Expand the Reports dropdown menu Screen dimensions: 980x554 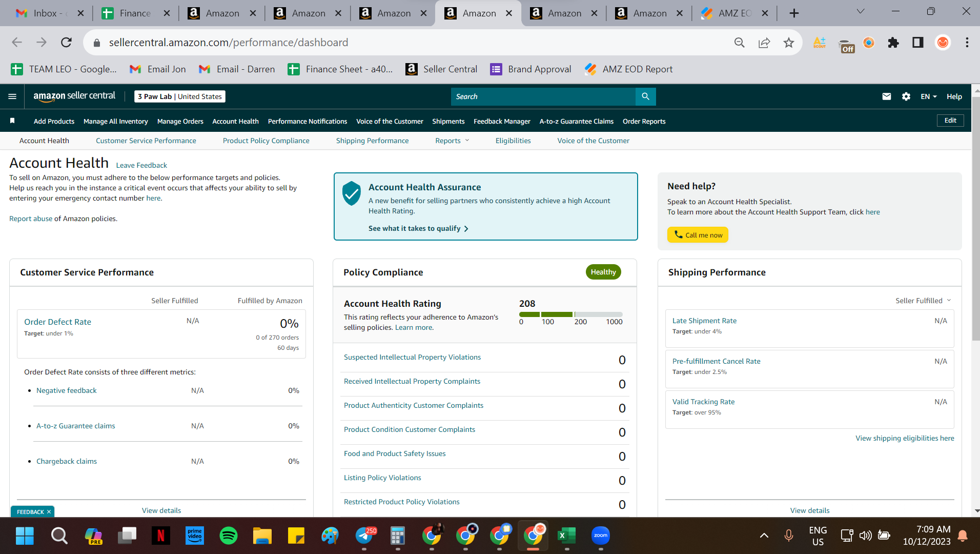point(452,141)
